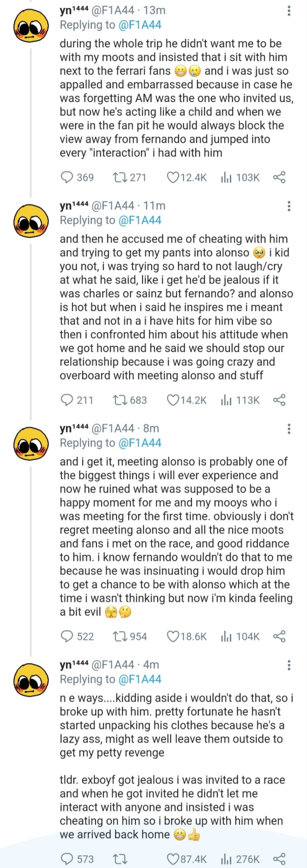307x868 pixels.
Task: Share the tweet with 104K views
Action: click(x=279, y=637)
